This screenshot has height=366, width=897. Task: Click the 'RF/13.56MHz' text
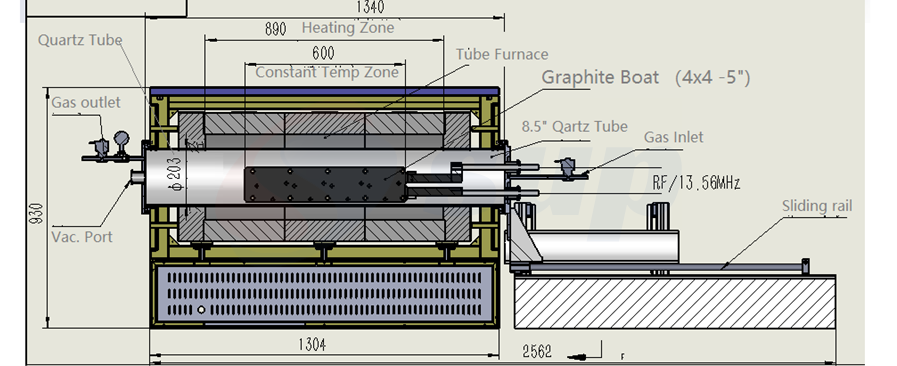pos(696,182)
